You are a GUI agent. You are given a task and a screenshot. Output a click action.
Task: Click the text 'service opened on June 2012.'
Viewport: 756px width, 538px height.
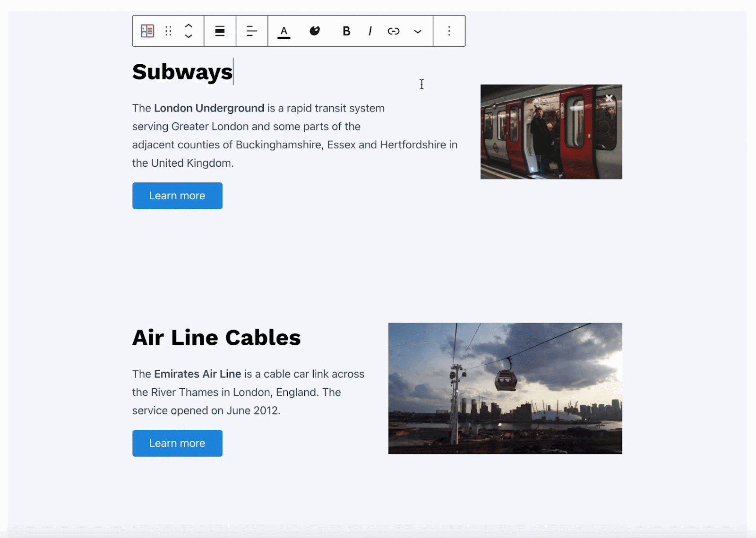pyautogui.click(x=206, y=410)
